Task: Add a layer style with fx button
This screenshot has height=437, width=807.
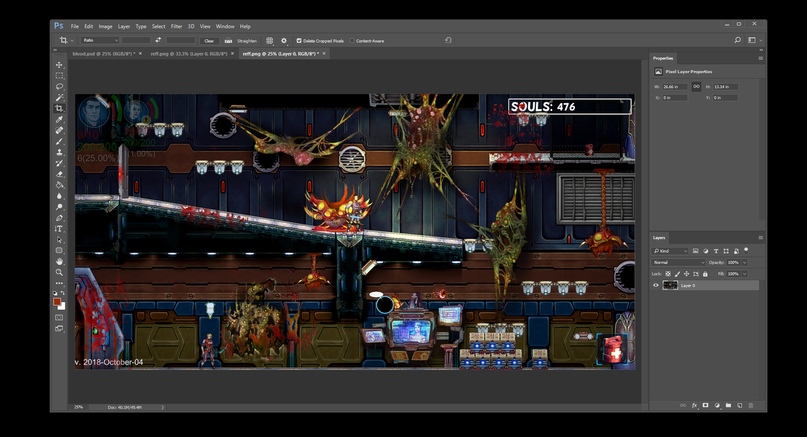Action: pos(694,406)
